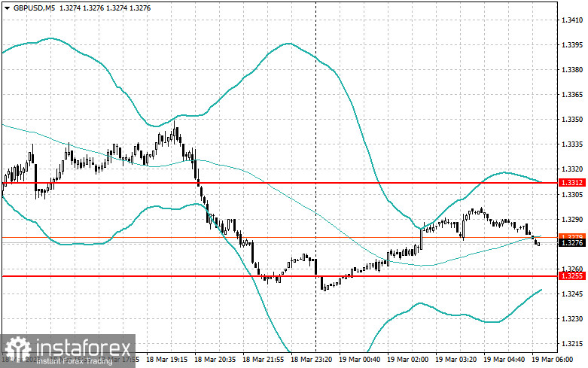Select the upper red horizontal line at 1.3312
The height and width of the screenshot is (368, 588).
pyautogui.click(x=279, y=183)
